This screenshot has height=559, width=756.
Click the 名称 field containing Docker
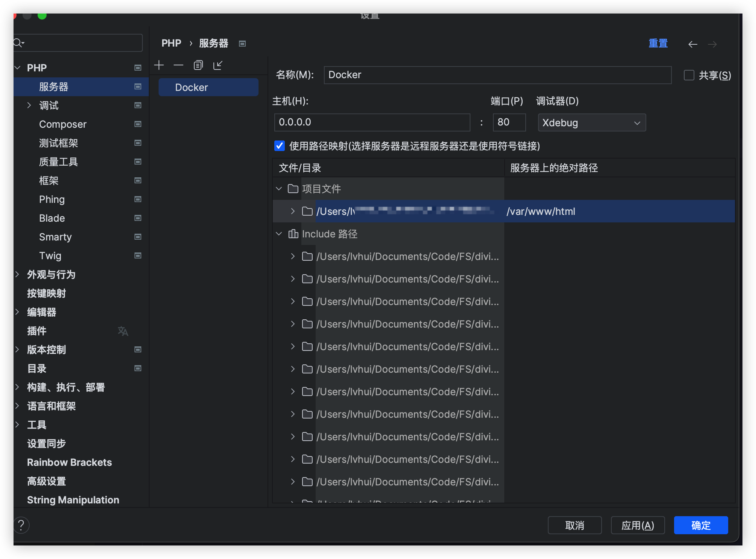click(x=497, y=75)
